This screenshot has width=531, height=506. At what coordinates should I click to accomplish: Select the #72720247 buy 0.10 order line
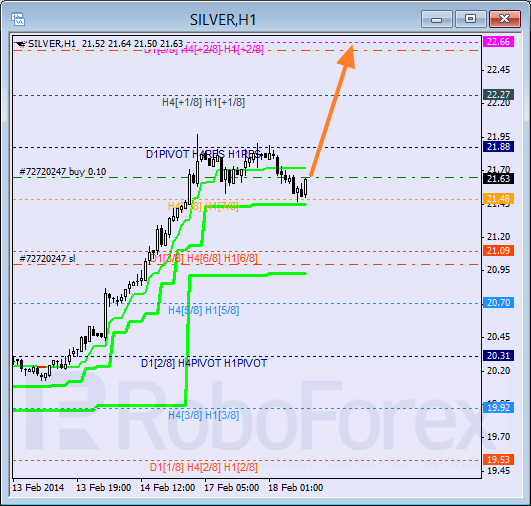coord(63,172)
